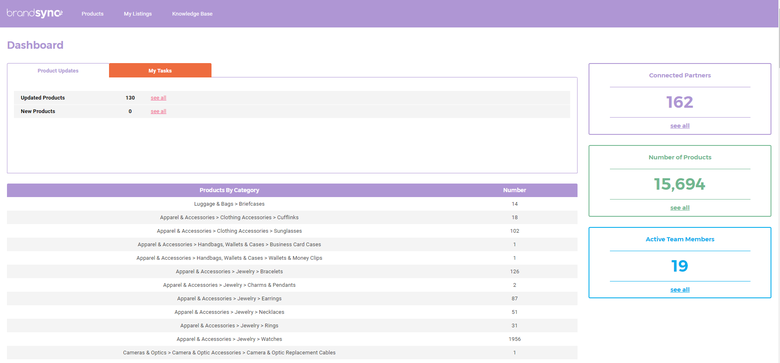Click the Updated Products label
This screenshot has height=363, width=780.
click(x=43, y=98)
